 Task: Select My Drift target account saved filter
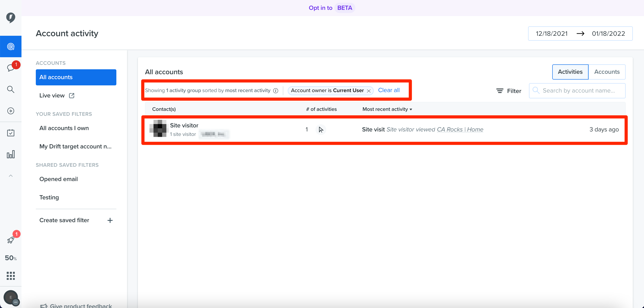pyautogui.click(x=75, y=146)
